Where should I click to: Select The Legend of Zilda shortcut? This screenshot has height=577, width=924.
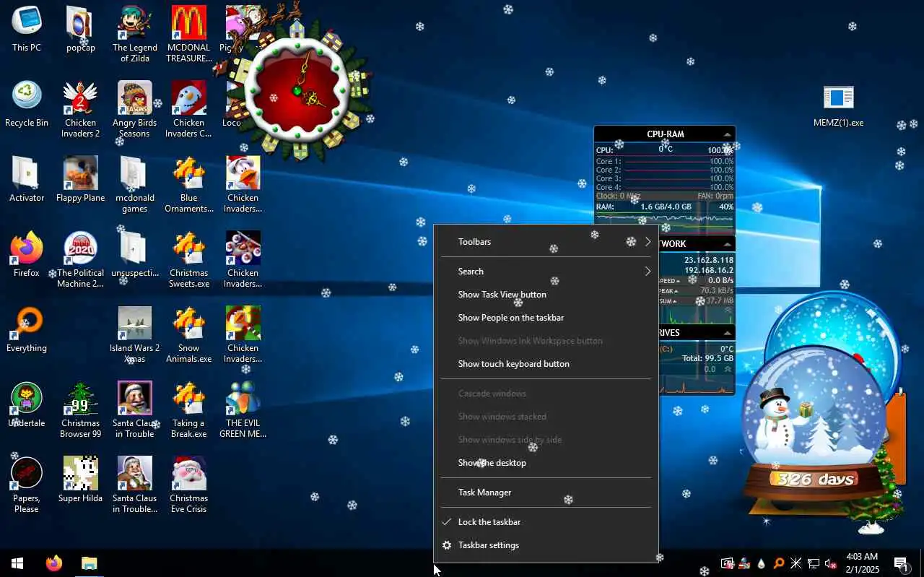coord(135,34)
